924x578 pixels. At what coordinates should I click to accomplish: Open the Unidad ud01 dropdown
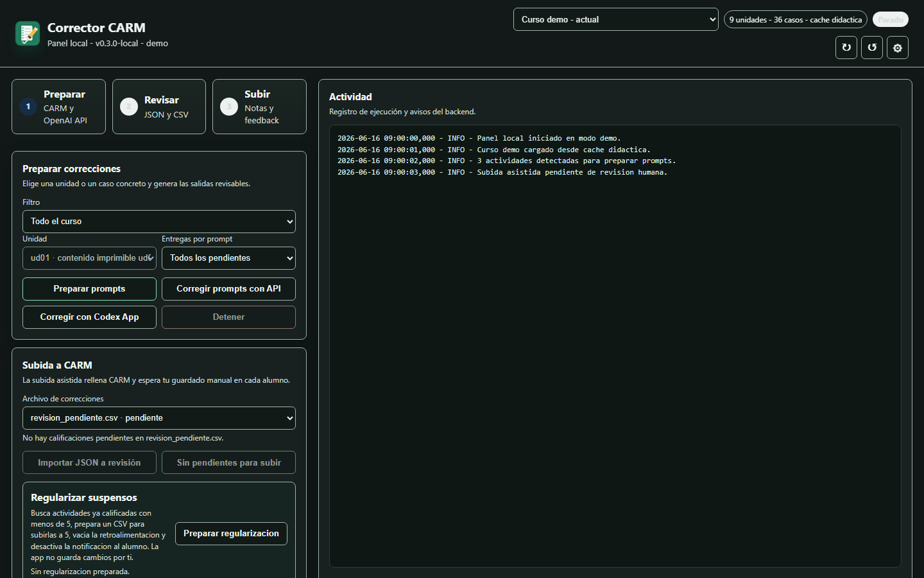89,258
